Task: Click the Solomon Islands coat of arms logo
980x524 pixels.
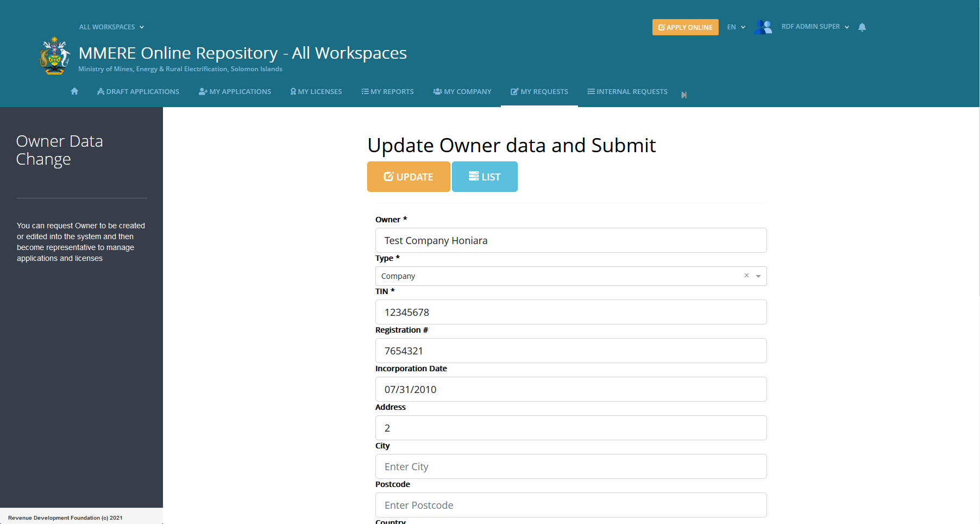Action: (x=54, y=55)
